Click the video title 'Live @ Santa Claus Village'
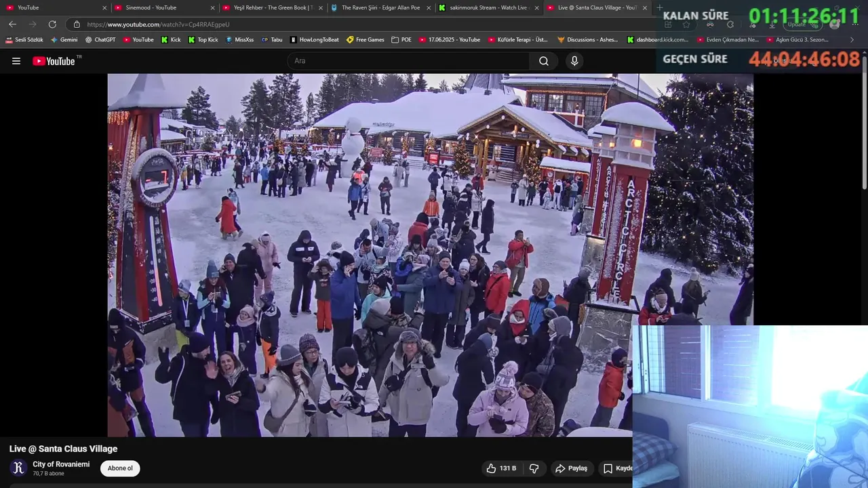Viewport: 868px width, 488px height. [63, 449]
